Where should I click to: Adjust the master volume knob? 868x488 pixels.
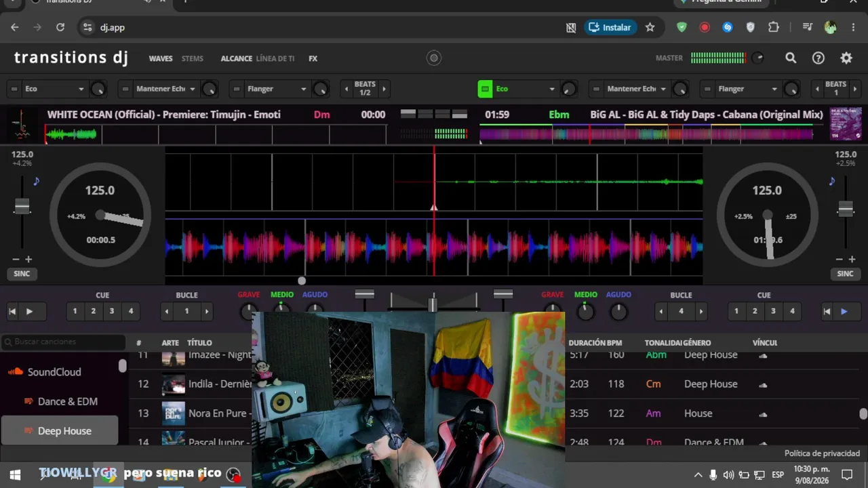pyautogui.click(x=757, y=58)
